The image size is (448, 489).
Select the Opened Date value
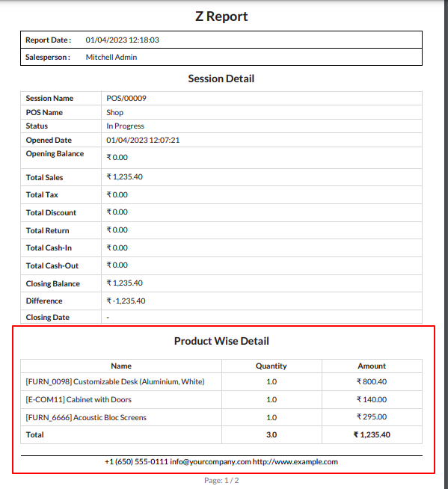143,140
